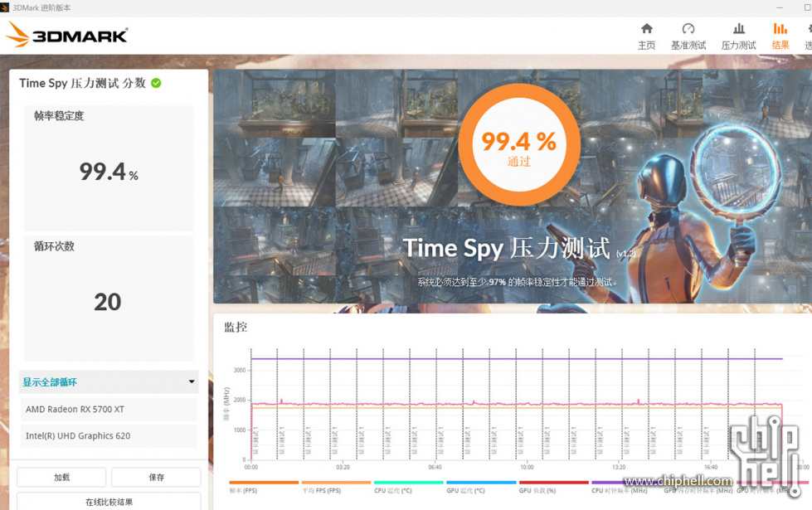Click the 在线比较结果 compare online button
This screenshot has width=812, height=510.
tap(109, 501)
